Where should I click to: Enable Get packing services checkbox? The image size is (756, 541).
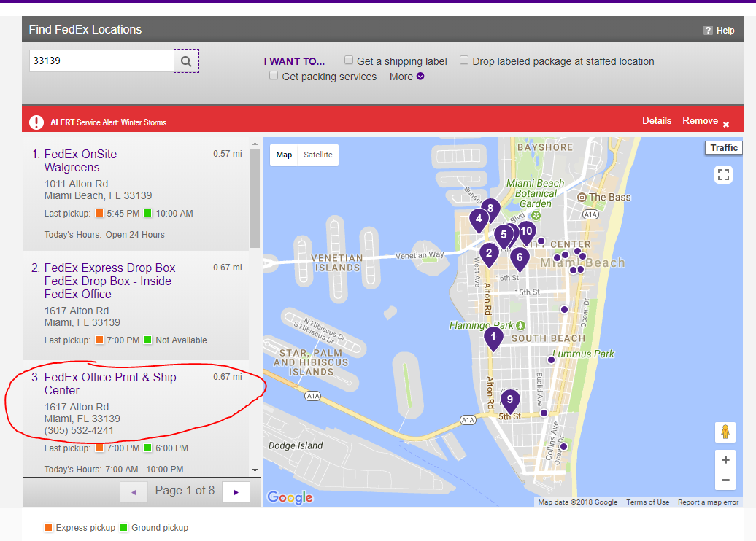[274, 76]
